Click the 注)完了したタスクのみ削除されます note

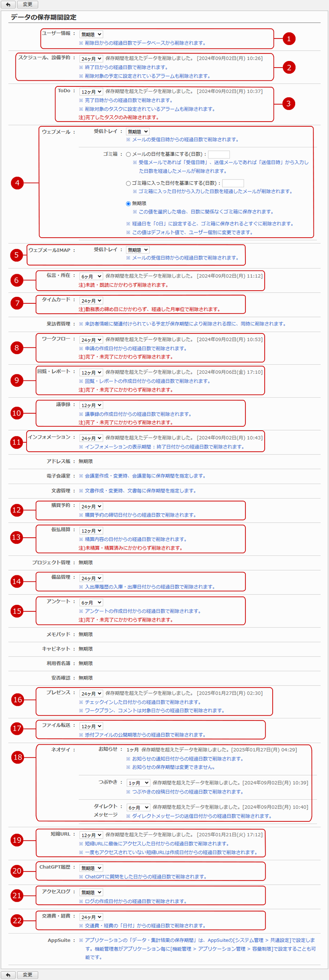[118, 117]
